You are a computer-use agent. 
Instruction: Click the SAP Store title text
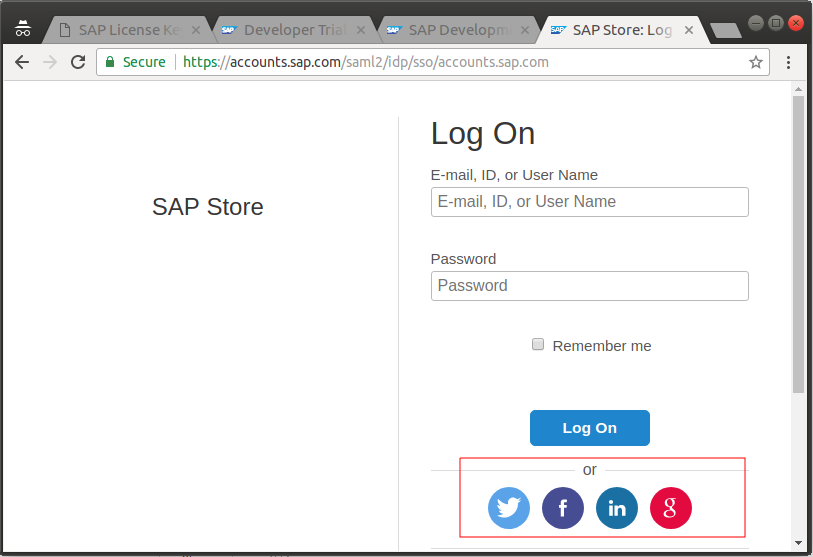(x=207, y=206)
